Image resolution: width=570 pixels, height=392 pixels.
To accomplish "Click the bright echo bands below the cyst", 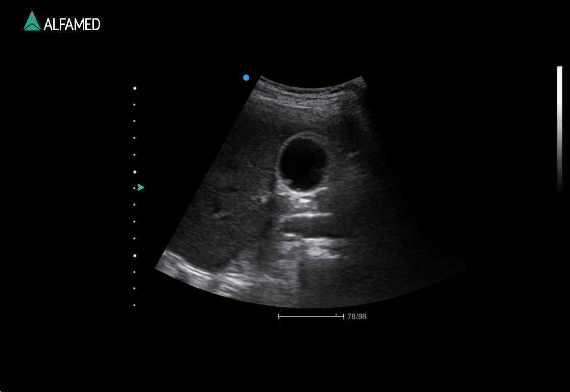I will click(x=305, y=215).
